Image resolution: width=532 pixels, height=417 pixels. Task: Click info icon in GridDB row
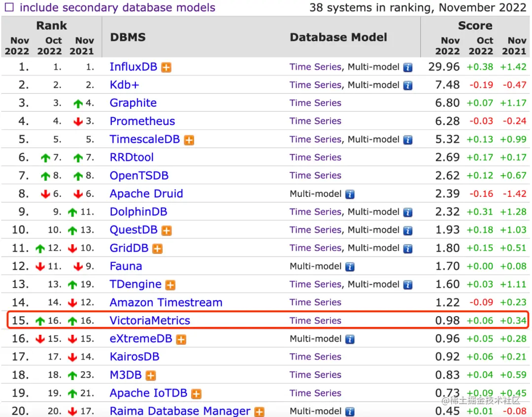click(408, 249)
